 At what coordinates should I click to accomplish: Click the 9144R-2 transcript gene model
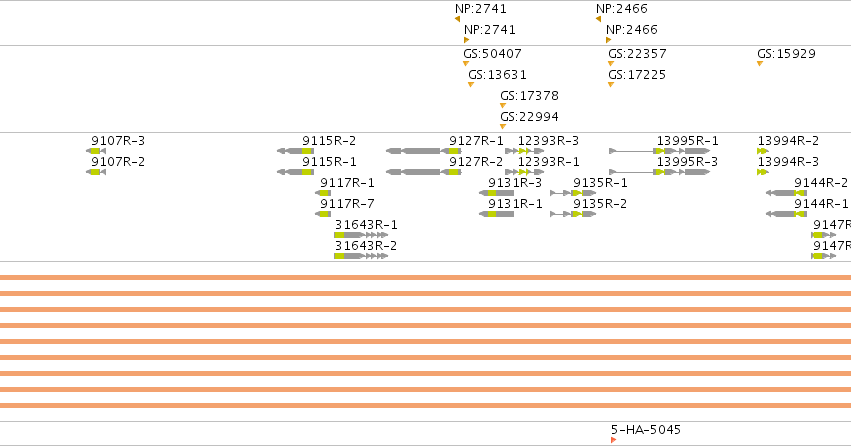[786, 193]
